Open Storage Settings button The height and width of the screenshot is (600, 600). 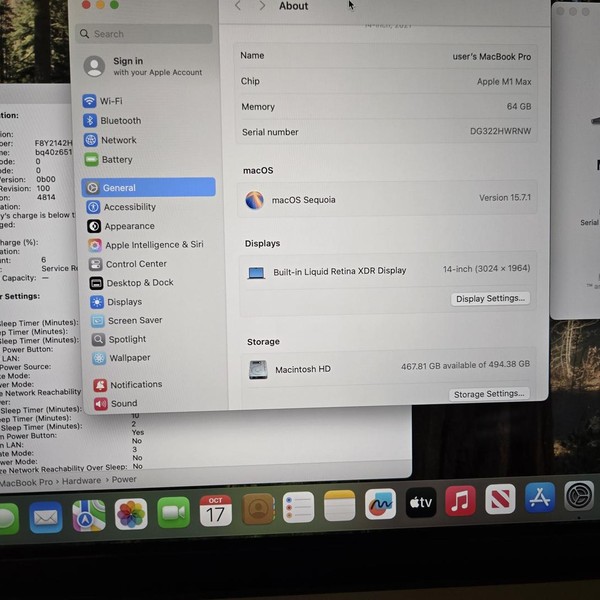tap(489, 394)
